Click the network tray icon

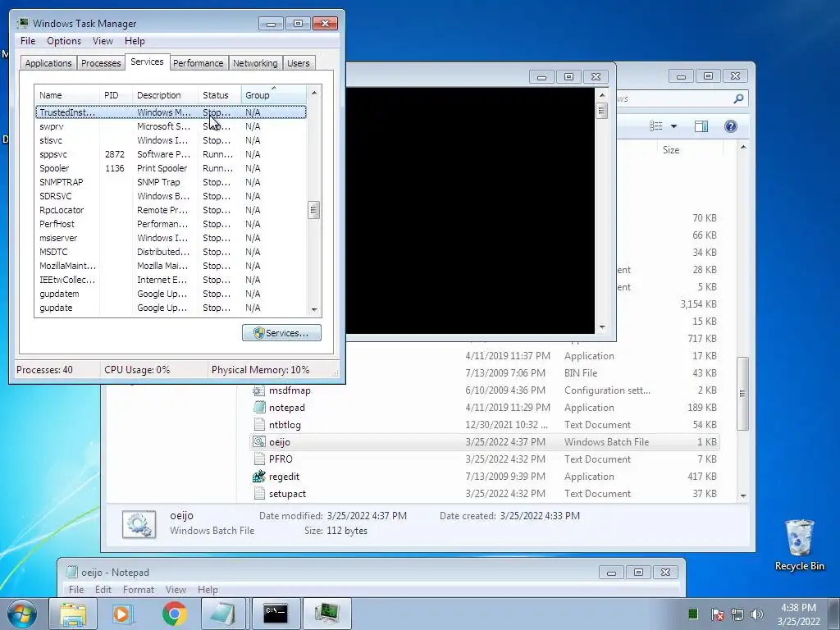click(x=737, y=614)
